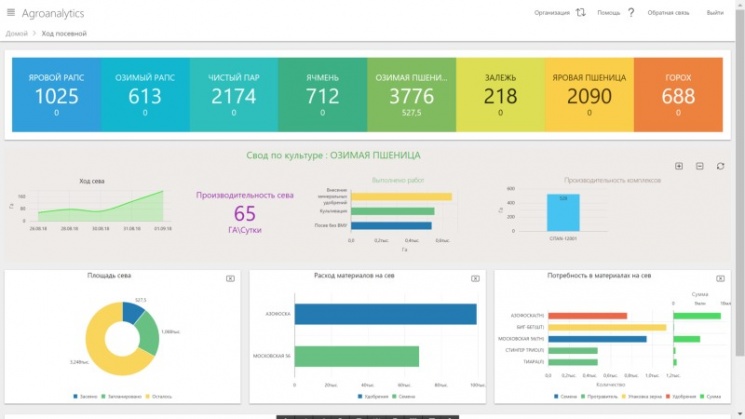Click the yellow БИГ-БЕГ(ШТ) bar
The image size is (745, 419).
[x=607, y=327]
